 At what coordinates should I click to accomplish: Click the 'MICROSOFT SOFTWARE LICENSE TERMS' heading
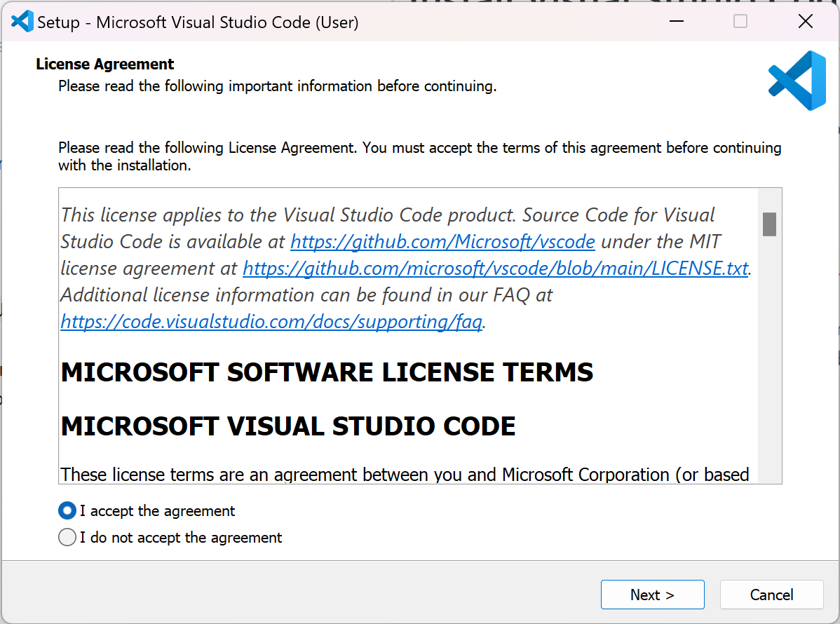(326, 372)
